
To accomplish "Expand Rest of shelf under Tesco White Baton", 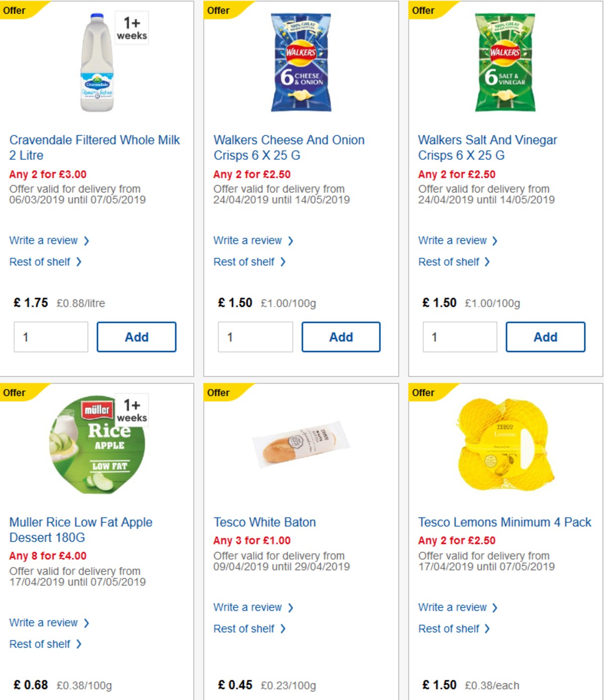I will point(247,629).
